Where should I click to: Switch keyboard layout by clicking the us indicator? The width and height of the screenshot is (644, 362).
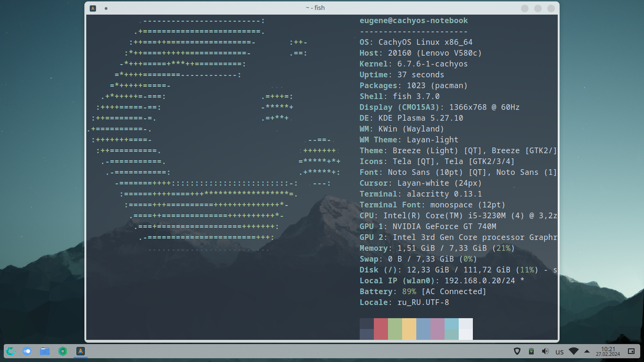(559, 351)
